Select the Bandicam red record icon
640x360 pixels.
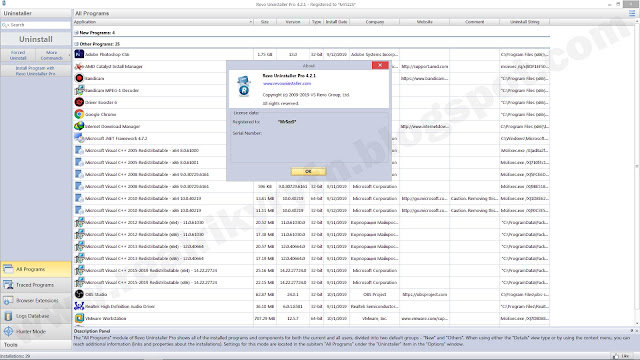coord(79,78)
